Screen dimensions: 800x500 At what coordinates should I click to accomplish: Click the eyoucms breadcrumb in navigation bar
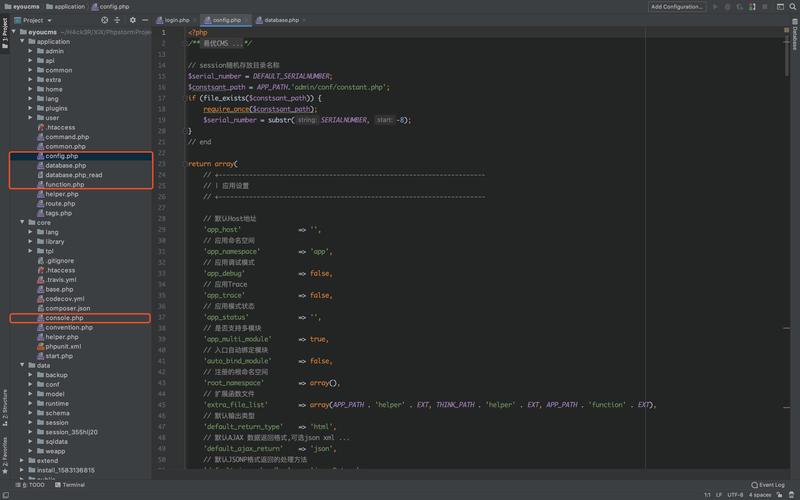coord(22,7)
